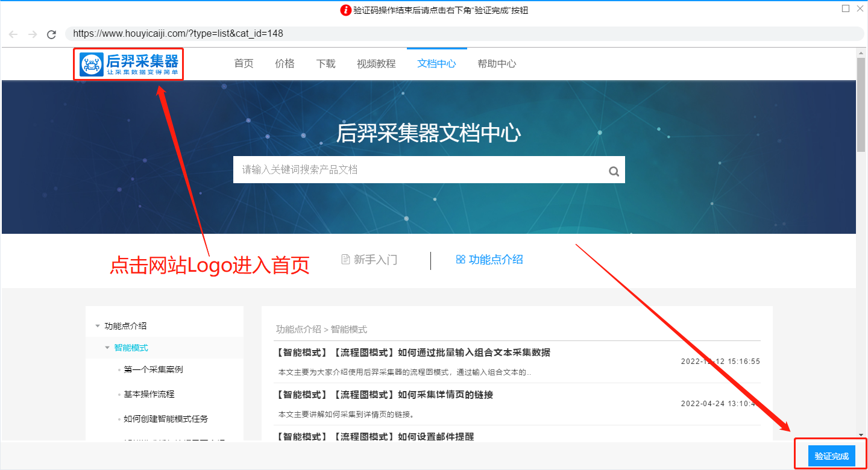Open 如何创建智能模式任务 in sidebar
The width and height of the screenshot is (868, 470).
(166, 419)
